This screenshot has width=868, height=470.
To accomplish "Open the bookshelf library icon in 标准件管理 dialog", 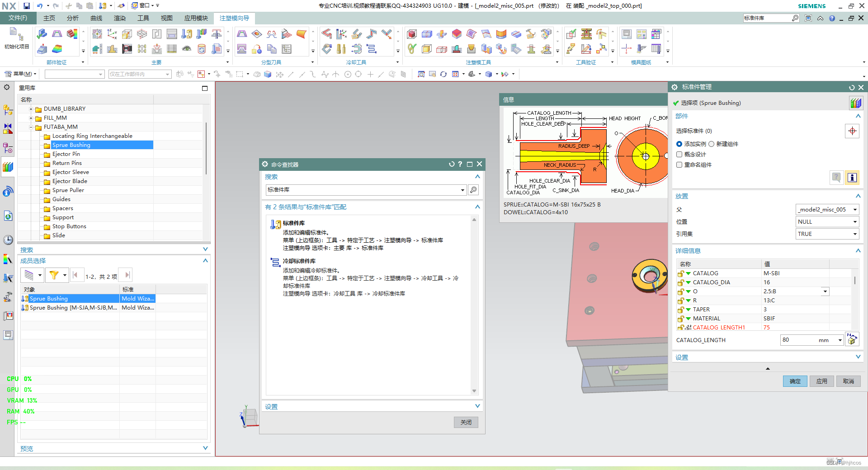I will tap(856, 103).
